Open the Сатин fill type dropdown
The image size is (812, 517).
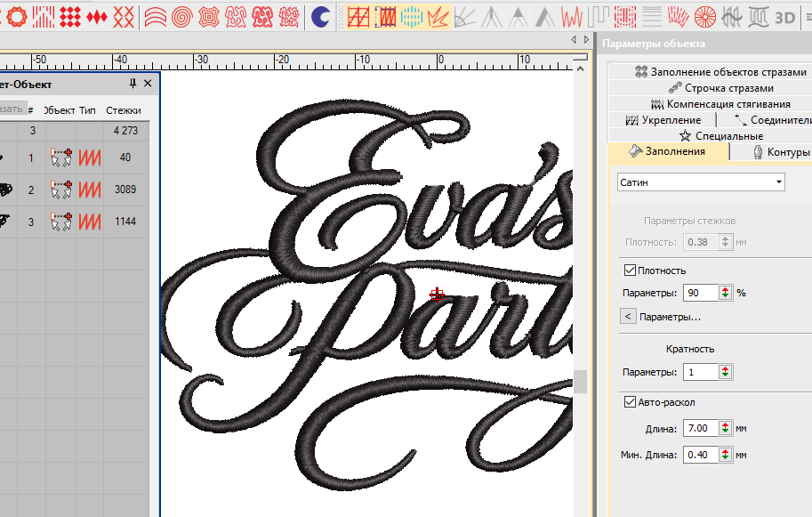pyautogui.click(x=779, y=182)
